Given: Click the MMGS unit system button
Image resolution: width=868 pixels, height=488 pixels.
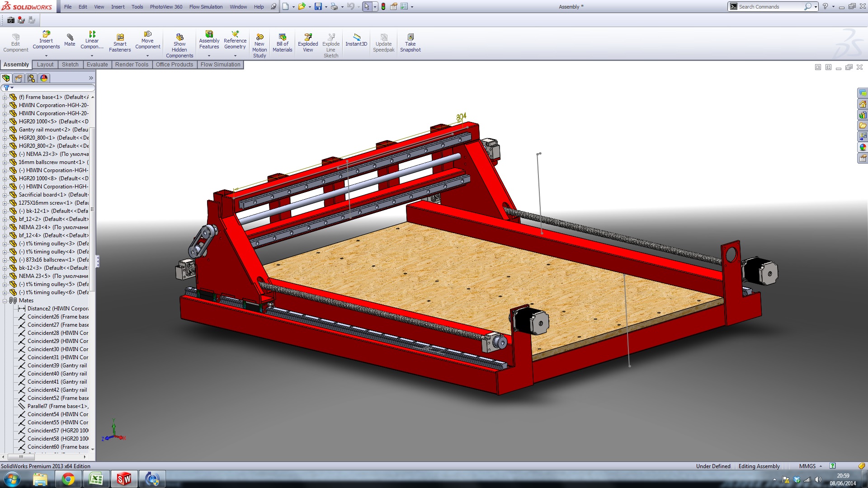Looking at the screenshot, I should tap(807, 466).
